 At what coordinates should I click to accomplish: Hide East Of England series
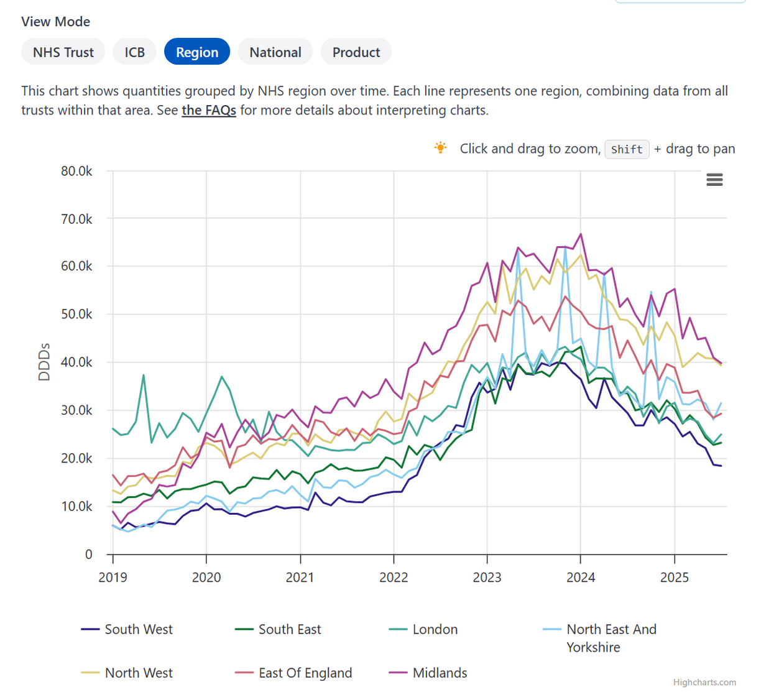[305, 673]
